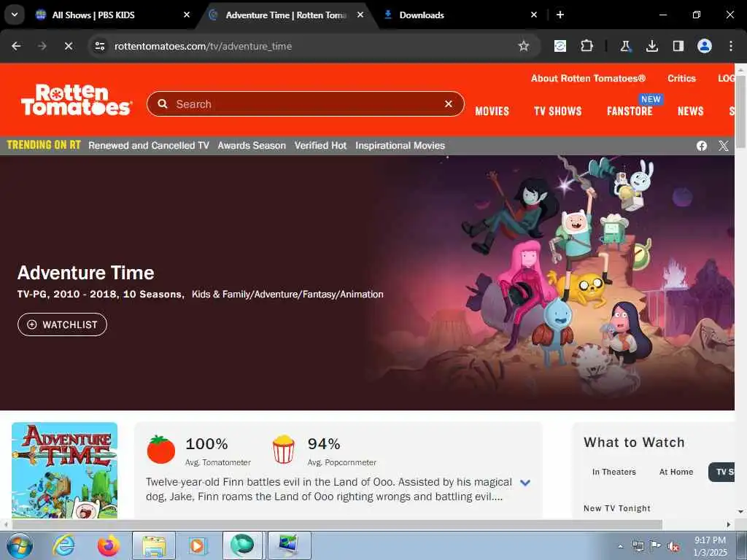Open the MOVIES navigation menu
Viewport: 747px width, 560px height.
coord(492,112)
